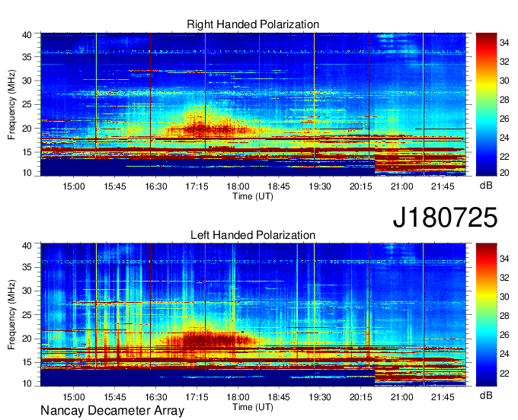The width and height of the screenshot is (518, 420).
Task: Click the 10 MHz tick of left-handed plot
Action: click(27, 383)
